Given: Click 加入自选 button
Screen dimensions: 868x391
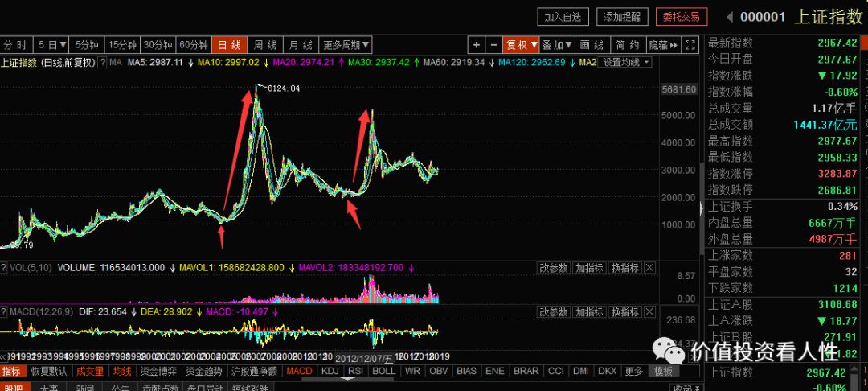Looking at the screenshot, I should coord(563,17).
